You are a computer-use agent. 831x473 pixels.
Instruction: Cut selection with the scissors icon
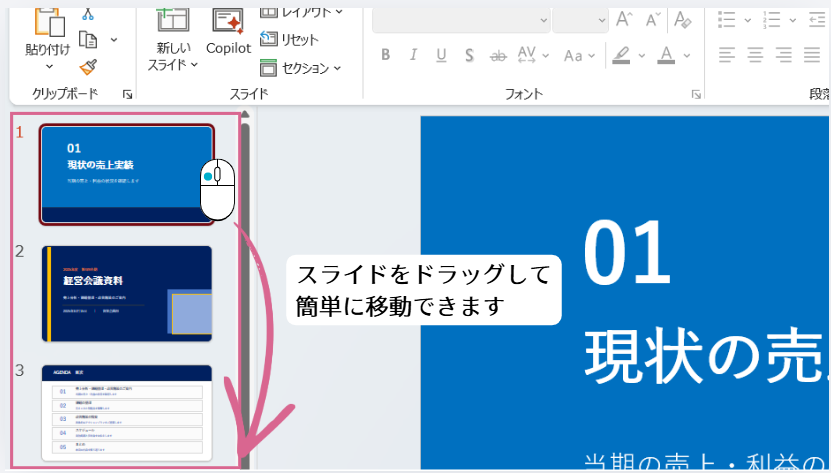[88, 14]
